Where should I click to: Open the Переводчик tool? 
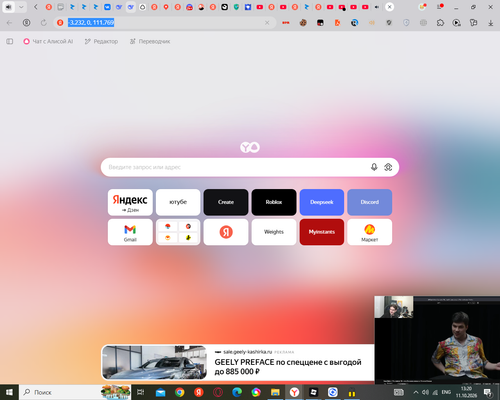(150, 41)
